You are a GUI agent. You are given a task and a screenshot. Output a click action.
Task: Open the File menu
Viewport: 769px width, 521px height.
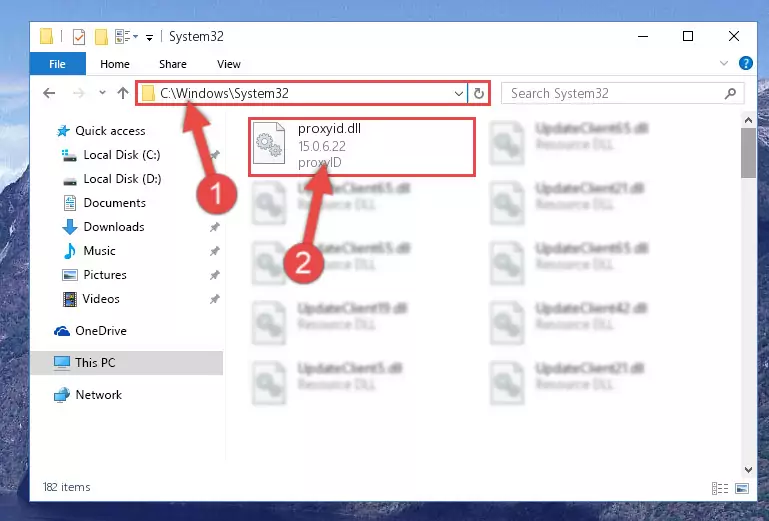coord(57,64)
